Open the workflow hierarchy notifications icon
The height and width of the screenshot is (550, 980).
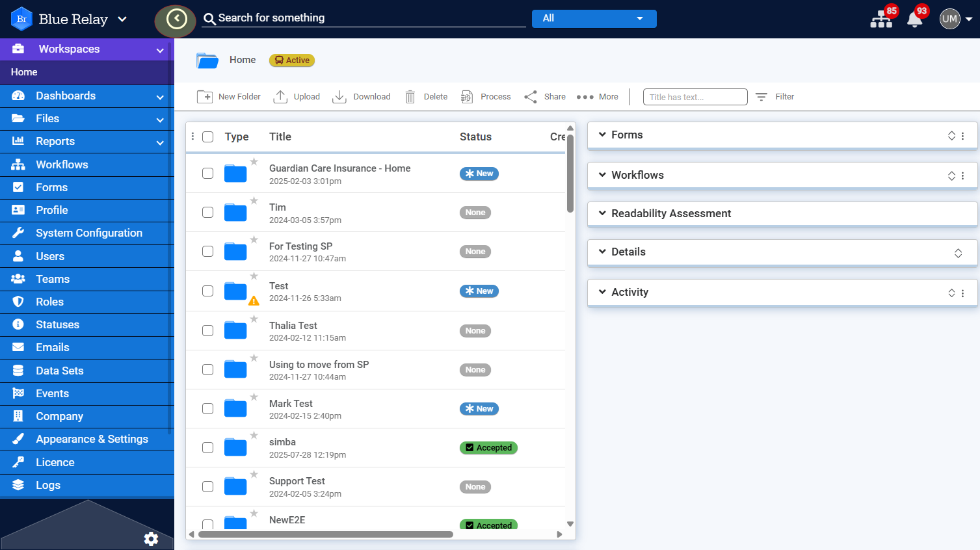coord(881,20)
